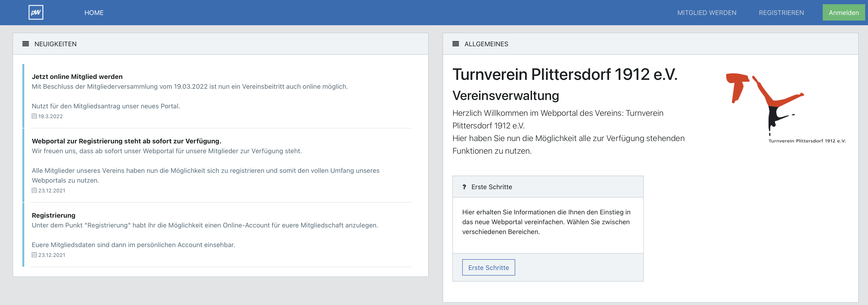The width and height of the screenshot is (868, 305).
Task: Click the date text 19.3.2022
Action: 50,116
